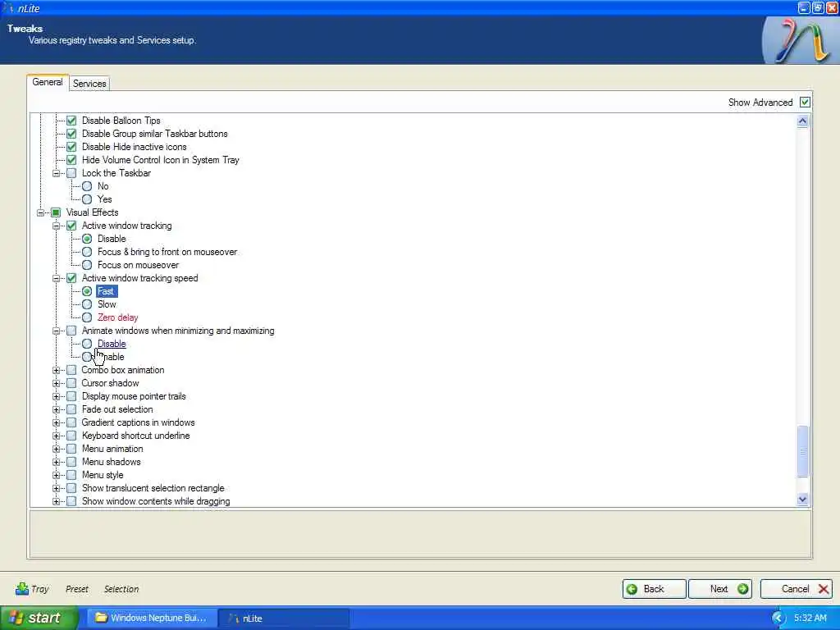840x630 pixels.
Task: Check the Menu shadows checkbox
Action: [71, 462]
